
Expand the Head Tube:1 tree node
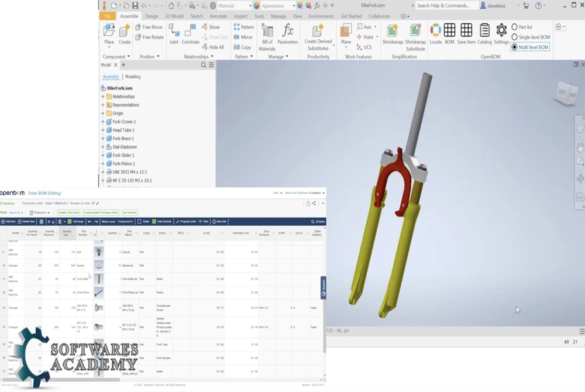pyautogui.click(x=103, y=130)
